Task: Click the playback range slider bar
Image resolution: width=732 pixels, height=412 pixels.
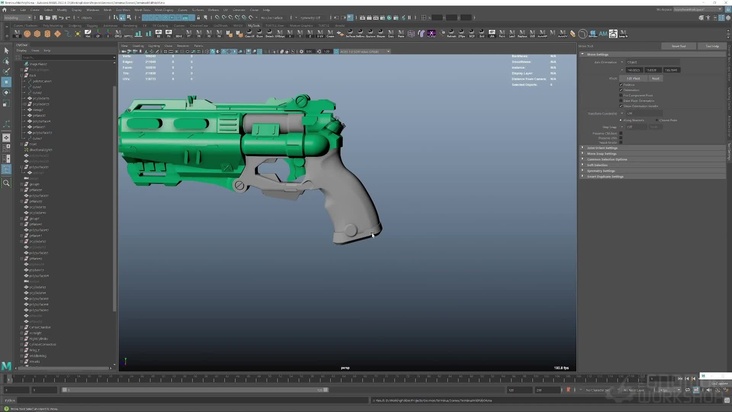Action: tap(196, 390)
